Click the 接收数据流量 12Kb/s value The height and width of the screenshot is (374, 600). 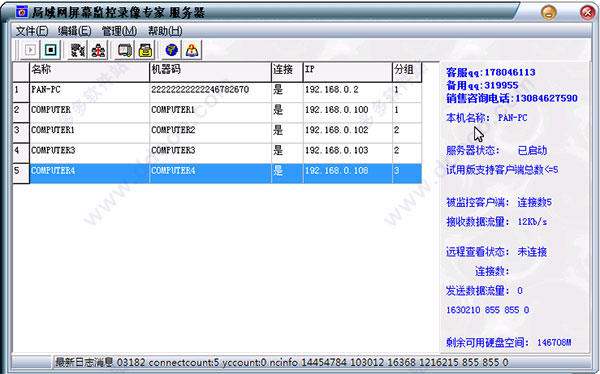[496, 222]
